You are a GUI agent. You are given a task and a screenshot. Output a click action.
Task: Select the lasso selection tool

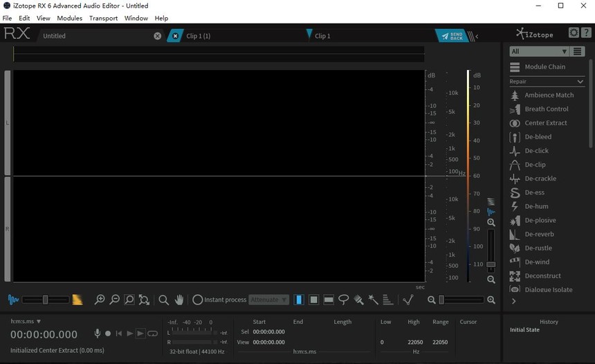[343, 300]
